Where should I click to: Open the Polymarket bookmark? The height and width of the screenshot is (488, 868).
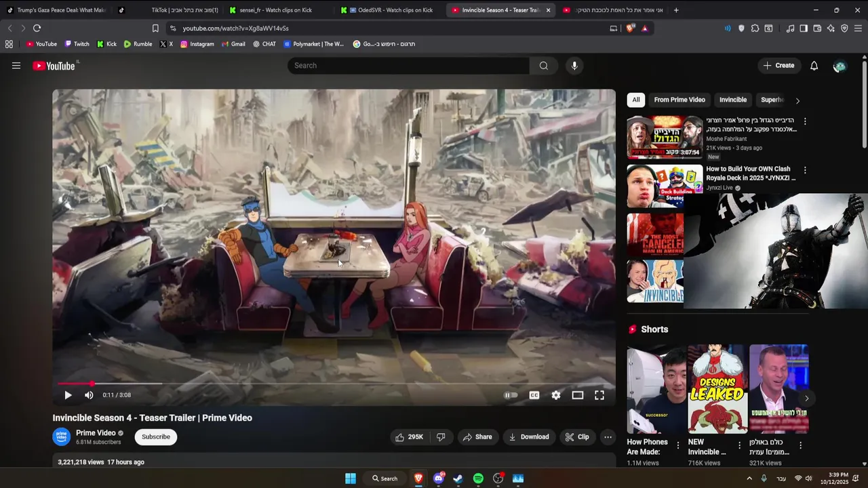[x=313, y=44]
